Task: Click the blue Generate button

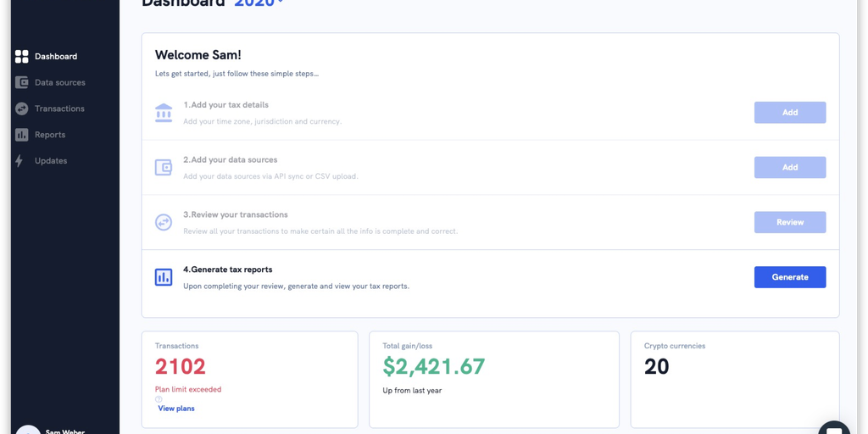Action: 789,277
